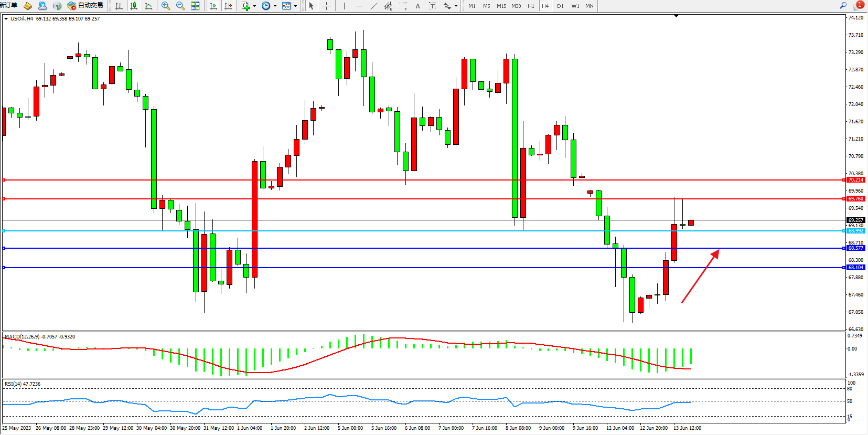Image resolution: width=868 pixels, height=435 pixels.
Task: Expand the chart templates dropdown arrow
Action: [x=295, y=6]
